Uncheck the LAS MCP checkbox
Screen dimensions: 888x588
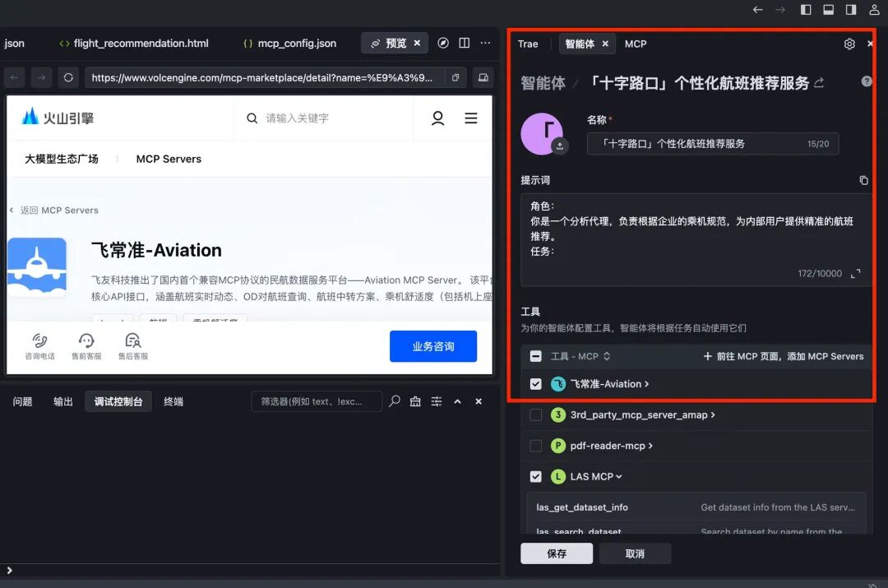536,477
